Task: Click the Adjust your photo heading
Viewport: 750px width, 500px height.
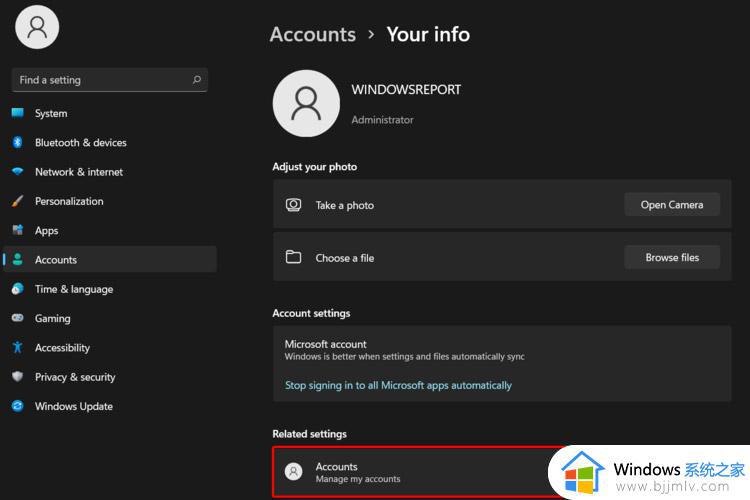Action: 314,167
